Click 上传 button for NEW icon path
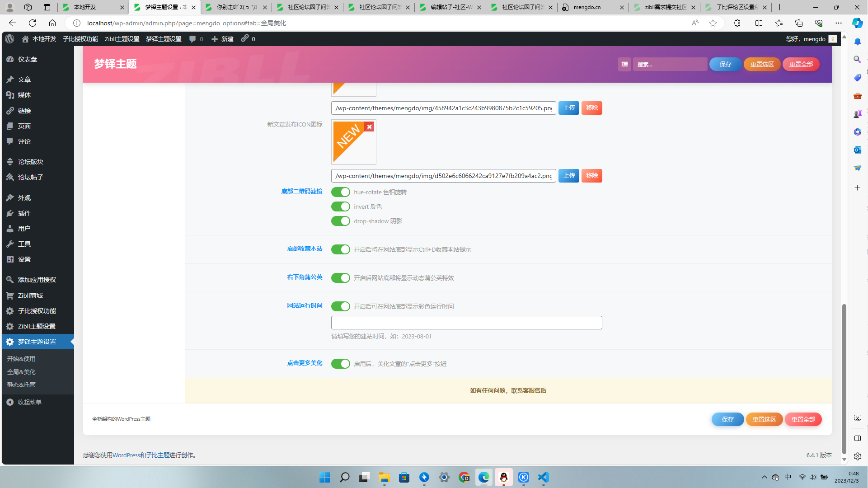Image resolution: width=868 pixels, height=488 pixels. (x=568, y=176)
